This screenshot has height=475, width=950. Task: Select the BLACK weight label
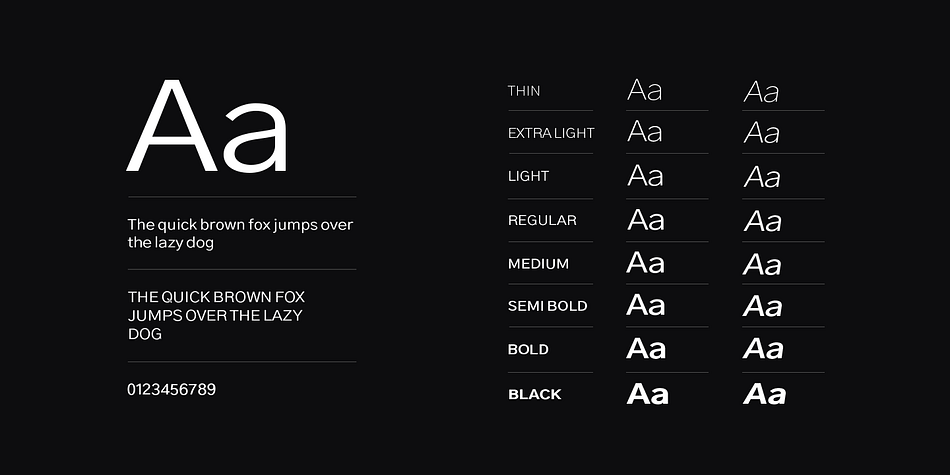coord(535,394)
